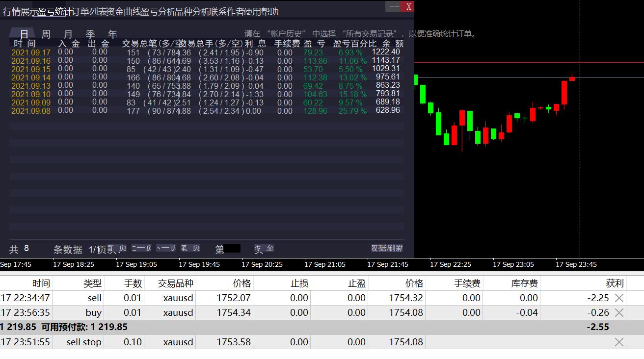Minimize the statistics panel with the dash button
The height and width of the screenshot is (359, 644).
pos(394,6)
